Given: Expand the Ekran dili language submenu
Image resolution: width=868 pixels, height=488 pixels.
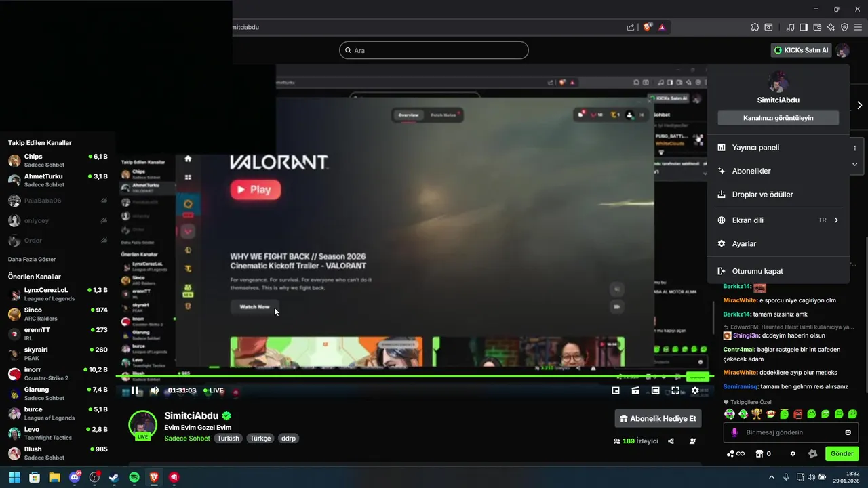Looking at the screenshot, I should click(778, 220).
